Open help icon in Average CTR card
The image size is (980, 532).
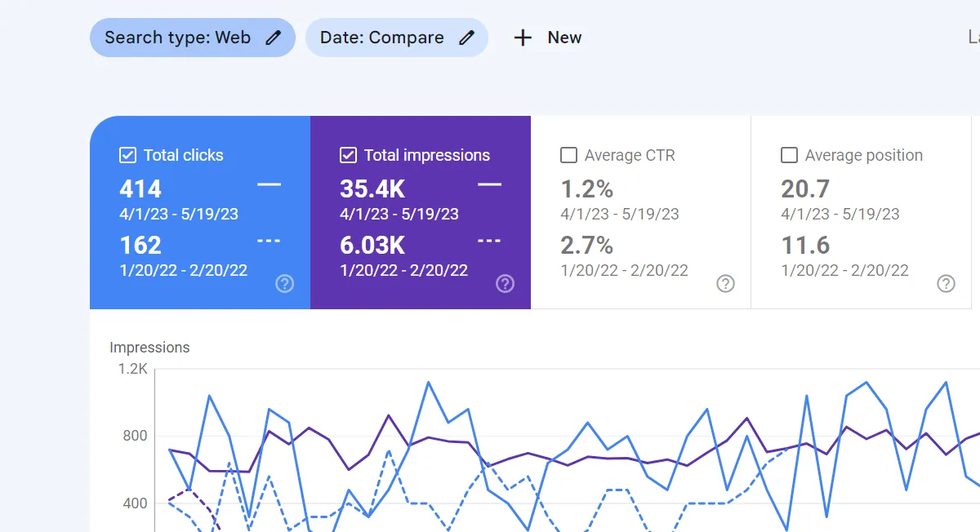(x=725, y=283)
